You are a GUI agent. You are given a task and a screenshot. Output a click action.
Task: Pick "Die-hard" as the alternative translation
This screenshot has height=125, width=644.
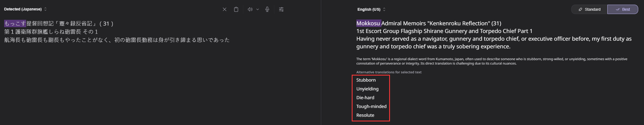pyautogui.click(x=365, y=98)
